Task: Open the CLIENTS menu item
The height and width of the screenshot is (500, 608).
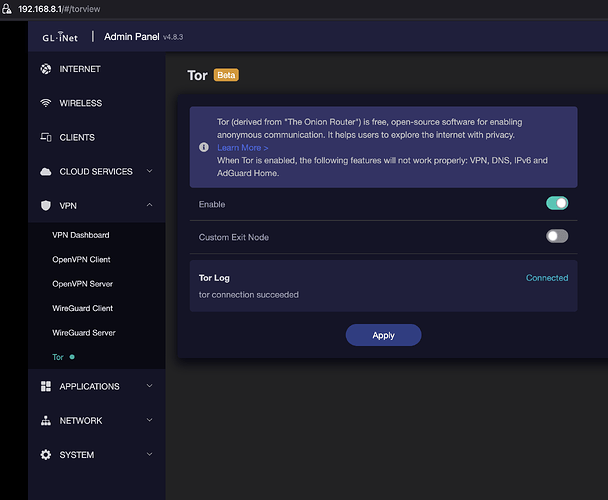Action: click(97, 137)
